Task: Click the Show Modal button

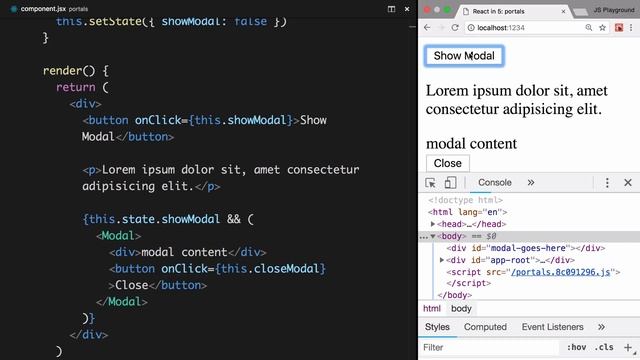Action: pos(464,56)
